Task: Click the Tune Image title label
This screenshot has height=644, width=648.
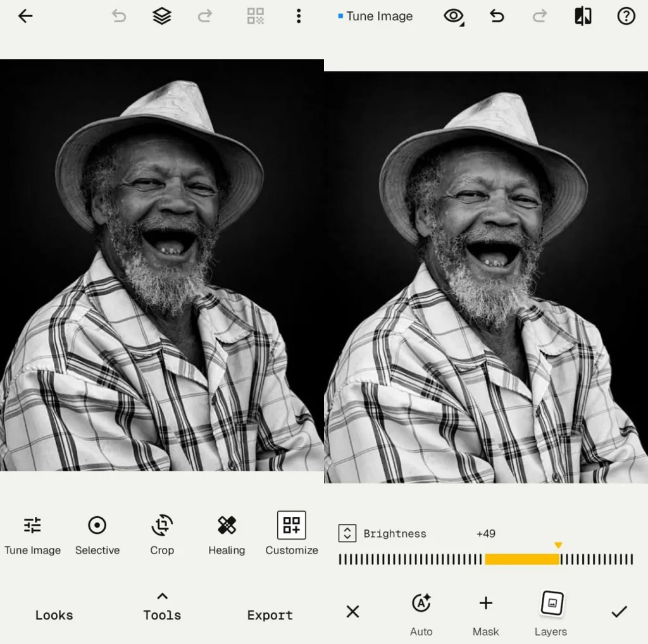Action: (x=380, y=16)
